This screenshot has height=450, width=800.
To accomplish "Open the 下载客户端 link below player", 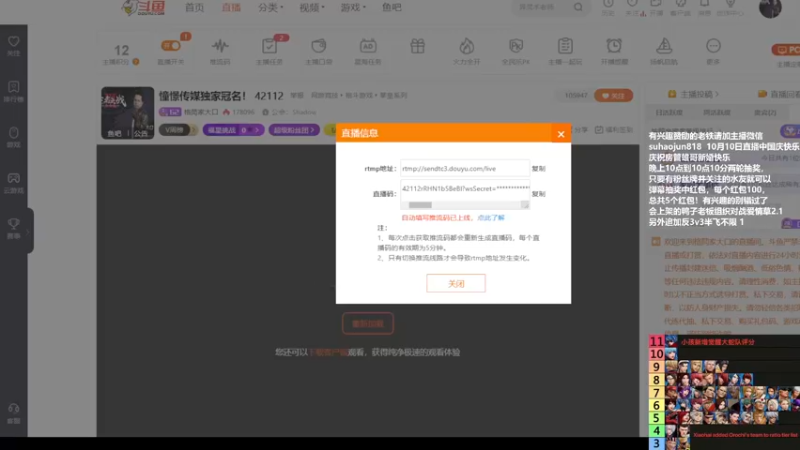I will [328, 353].
